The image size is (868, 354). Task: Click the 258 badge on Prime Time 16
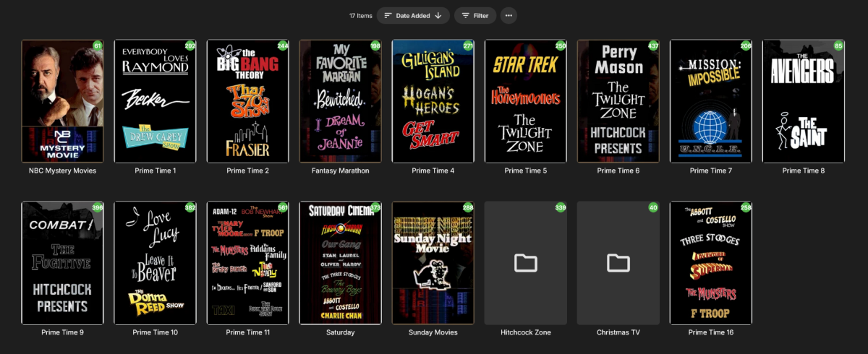[x=746, y=207]
